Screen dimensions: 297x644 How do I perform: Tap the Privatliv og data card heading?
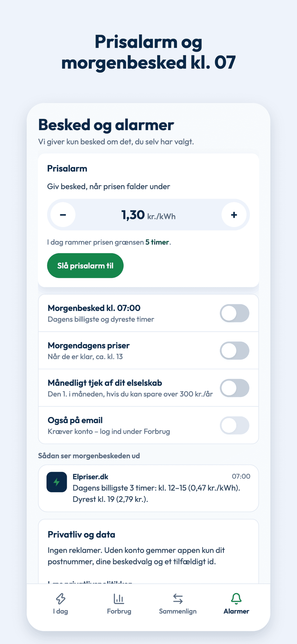tap(81, 535)
